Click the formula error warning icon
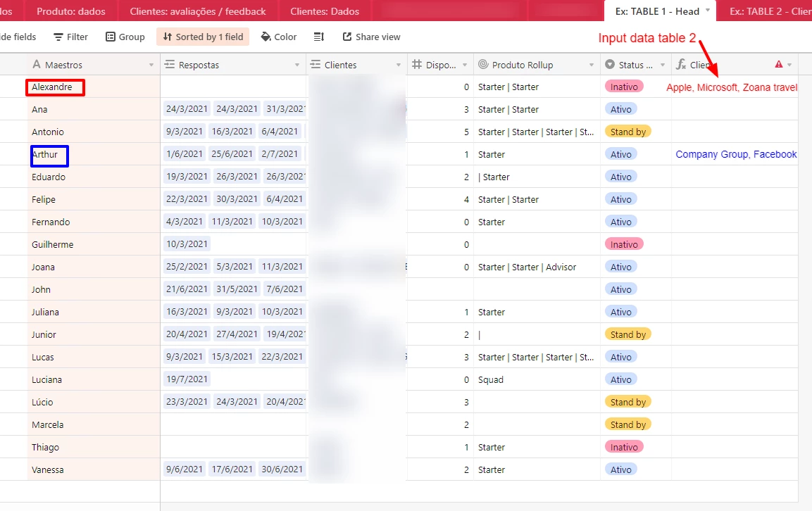This screenshot has width=812, height=511. pyautogui.click(x=778, y=64)
